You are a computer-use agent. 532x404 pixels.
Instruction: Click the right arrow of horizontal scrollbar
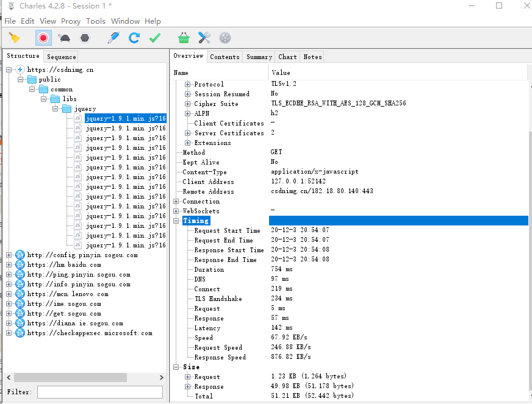(162, 377)
